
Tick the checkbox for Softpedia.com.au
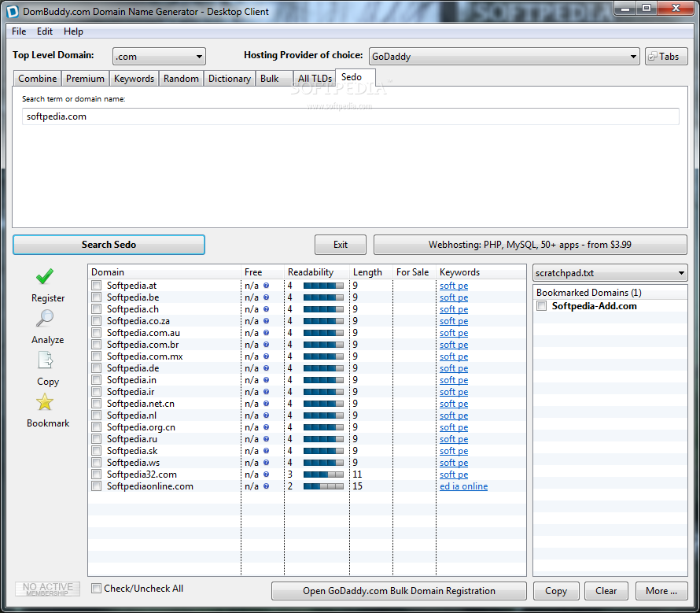pos(97,332)
